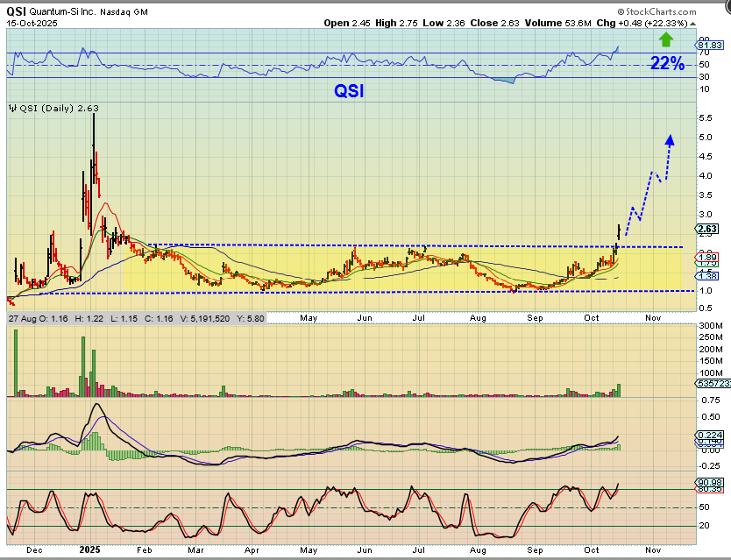Click the 3.5 price axis label
The height and width of the screenshot is (560, 731).
[706, 195]
